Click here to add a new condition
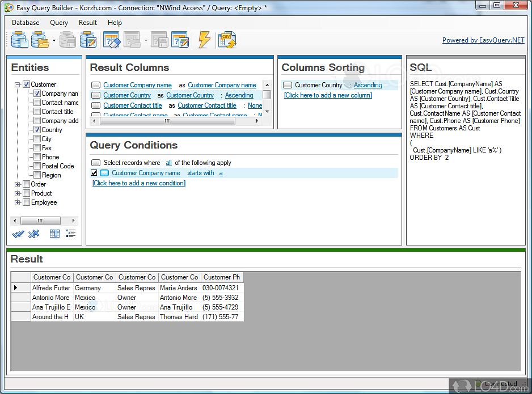This screenshot has width=532, height=394. pyautogui.click(x=139, y=183)
